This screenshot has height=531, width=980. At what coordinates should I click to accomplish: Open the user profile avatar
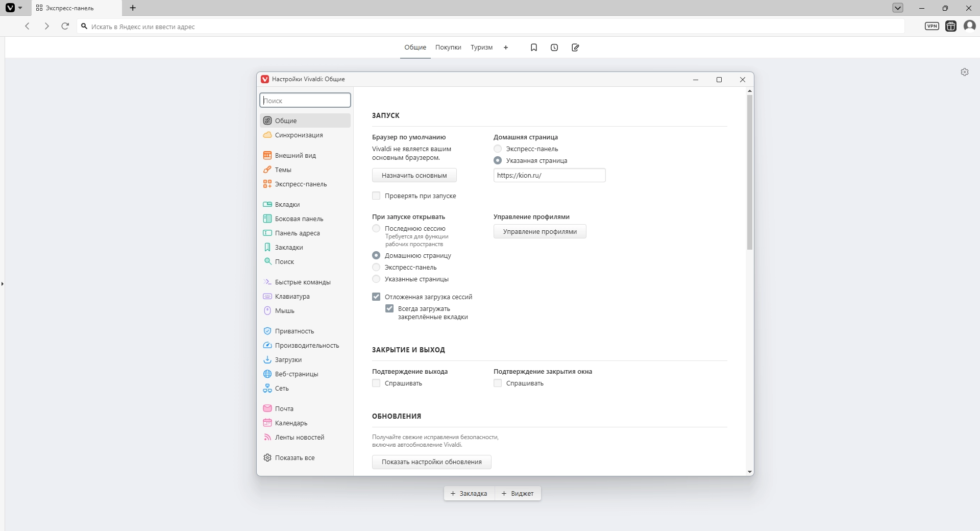click(970, 26)
